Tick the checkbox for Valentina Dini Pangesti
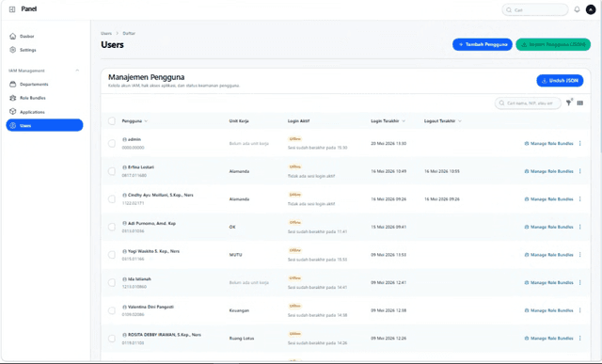The height and width of the screenshot is (364, 602). [112, 310]
